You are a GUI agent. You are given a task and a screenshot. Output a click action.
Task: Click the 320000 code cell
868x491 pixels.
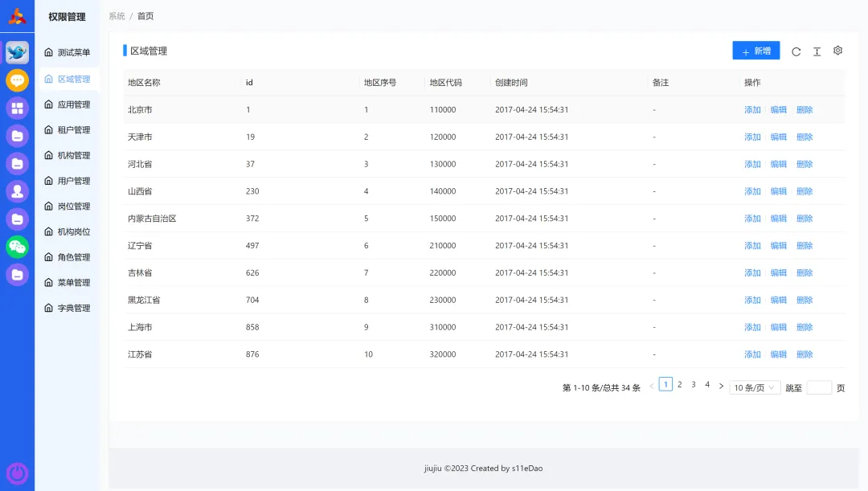point(443,354)
